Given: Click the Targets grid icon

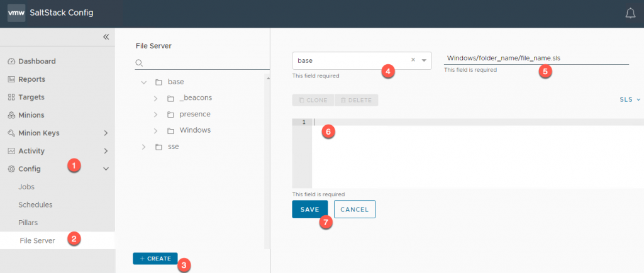Looking at the screenshot, I should pyautogui.click(x=11, y=97).
